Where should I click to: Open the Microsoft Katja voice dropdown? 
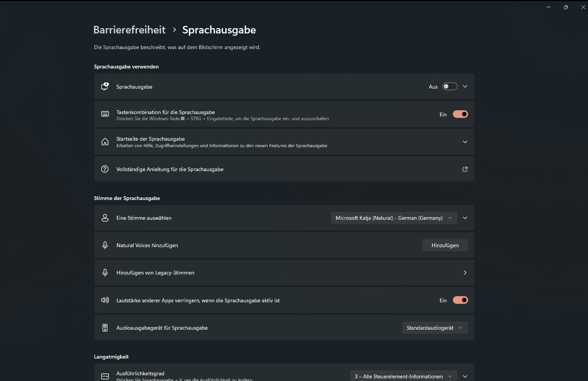coord(394,217)
